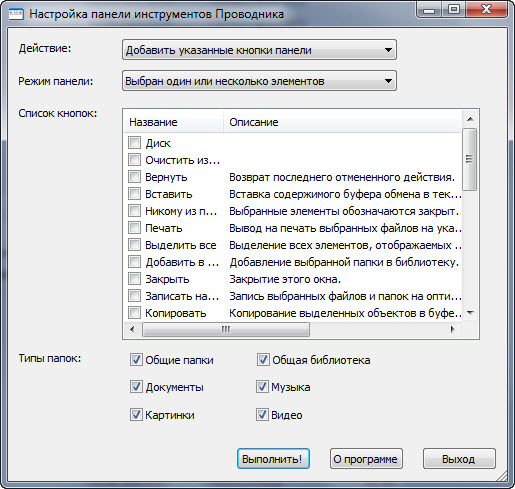The height and width of the screenshot is (489, 515).
Task: Sort list by Название column header
Action: pos(173,122)
